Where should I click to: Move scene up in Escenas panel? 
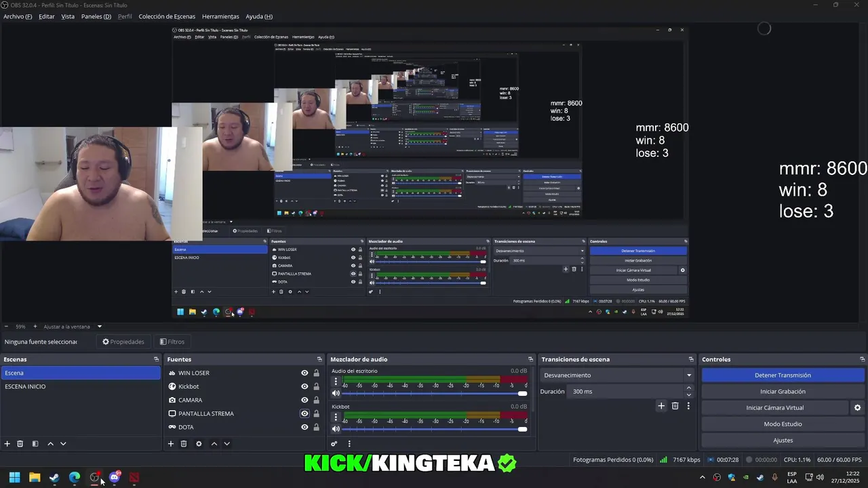pyautogui.click(x=50, y=444)
